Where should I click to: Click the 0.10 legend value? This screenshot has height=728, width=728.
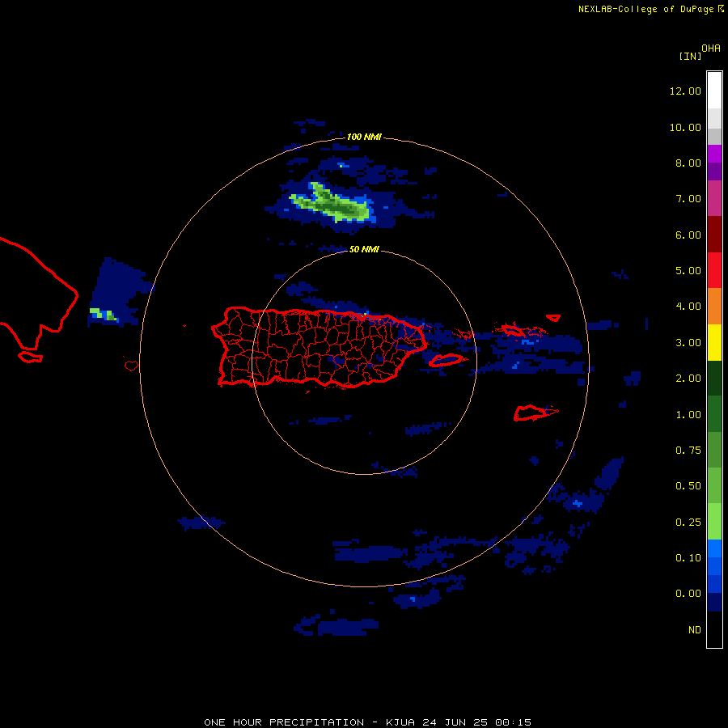688,558
